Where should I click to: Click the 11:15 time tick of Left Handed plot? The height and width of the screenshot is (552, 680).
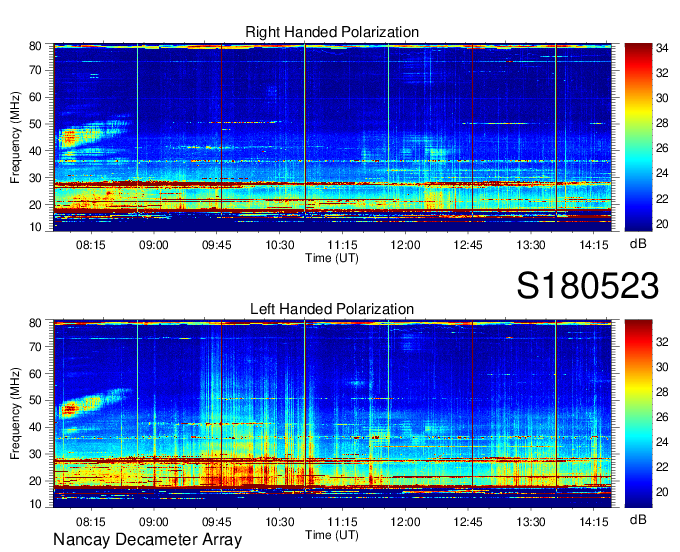click(343, 522)
